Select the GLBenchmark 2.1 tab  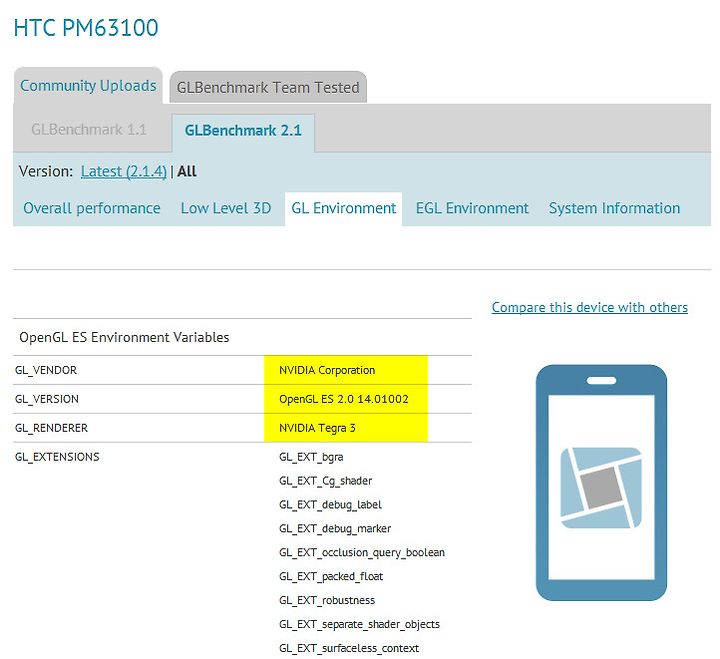pyautogui.click(x=243, y=130)
